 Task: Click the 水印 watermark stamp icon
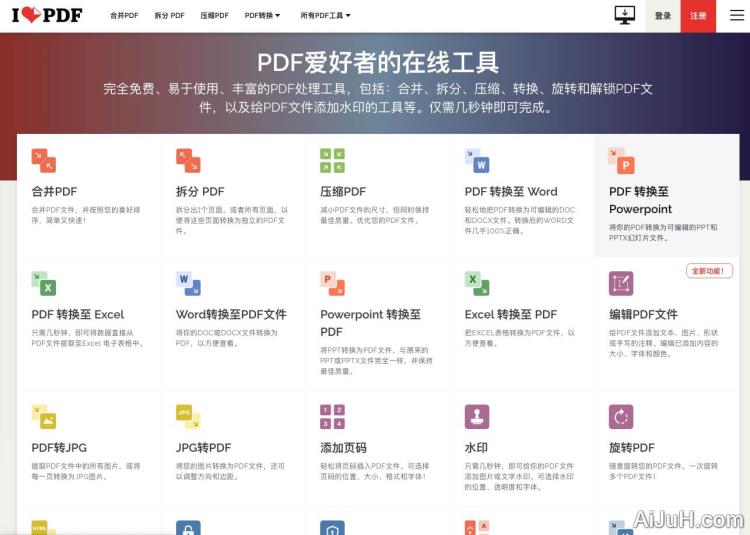(x=477, y=417)
